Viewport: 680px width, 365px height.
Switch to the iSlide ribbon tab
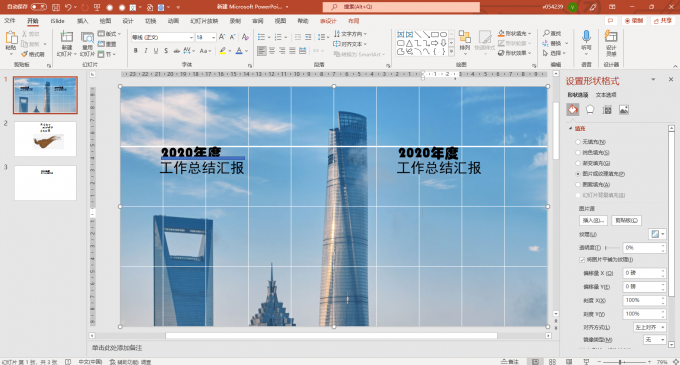pos(57,21)
